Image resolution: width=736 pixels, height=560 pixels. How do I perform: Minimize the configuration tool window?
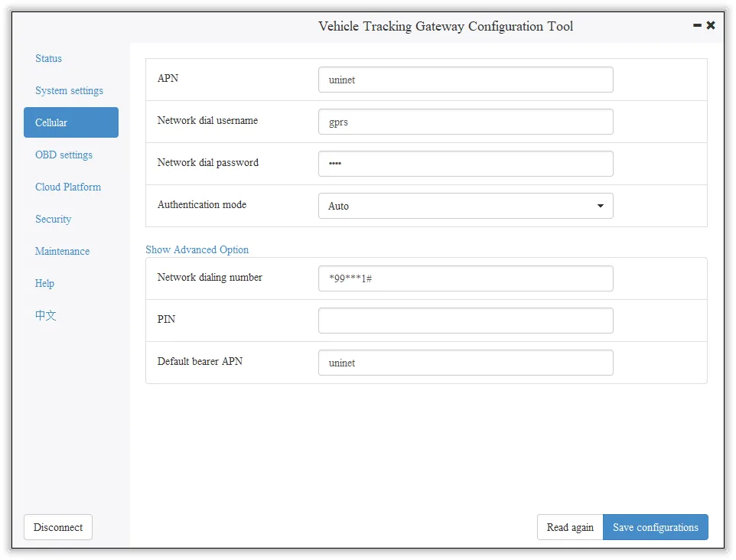697,25
